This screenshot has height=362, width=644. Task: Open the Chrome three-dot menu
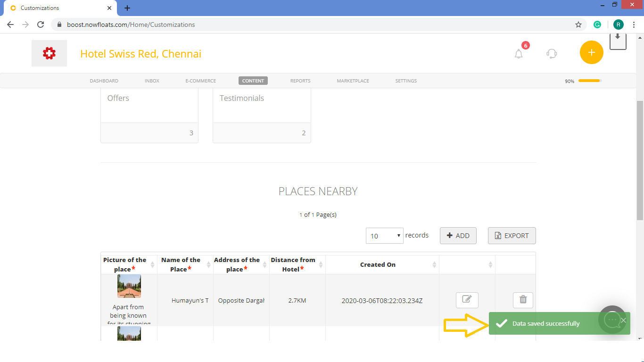point(634,25)
